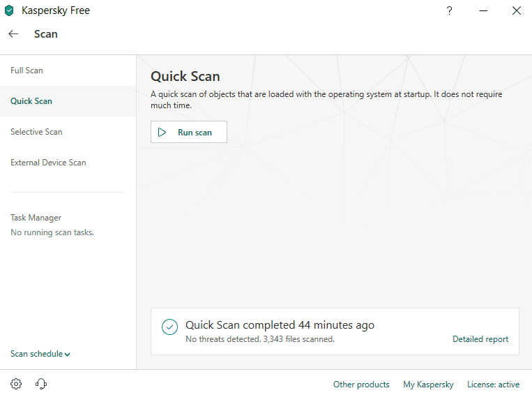The height and width of the screenshot is (395, 532).
Task: Click 'No running scan tasks.' text
Action: [52, 232]
